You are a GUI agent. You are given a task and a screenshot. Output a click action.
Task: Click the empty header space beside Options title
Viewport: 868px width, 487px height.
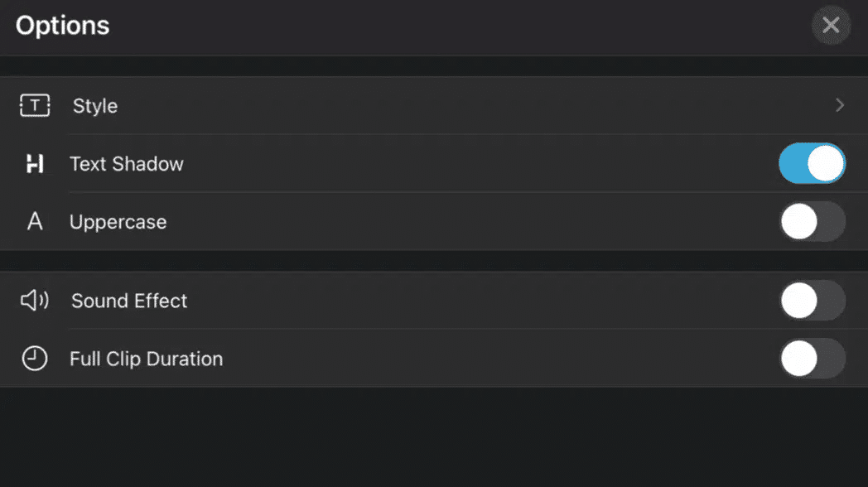point(460,26)
